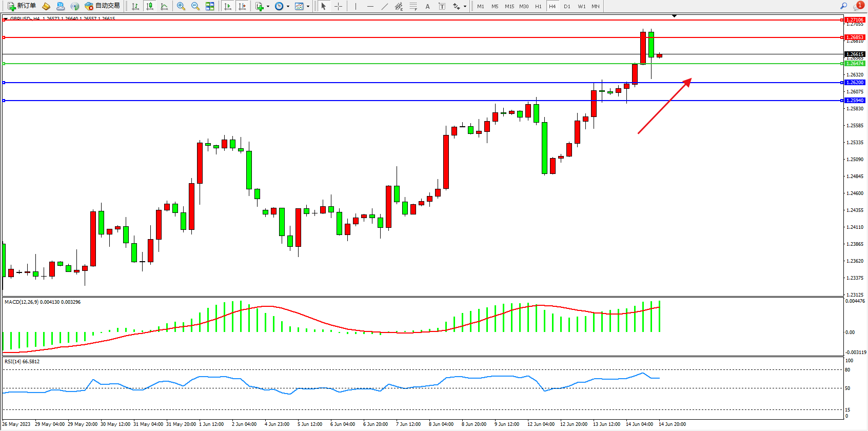Switch to the D1 timeframe
Screen dimensions: 868x431
tap(567, 6)
